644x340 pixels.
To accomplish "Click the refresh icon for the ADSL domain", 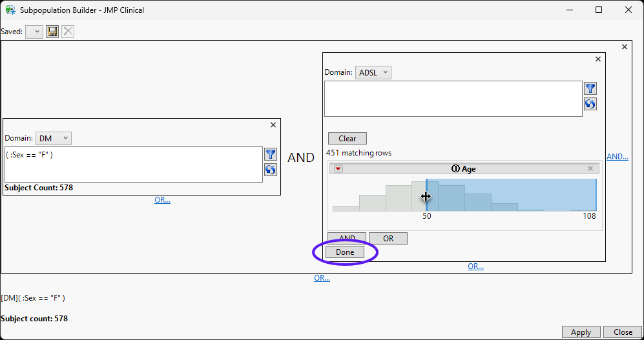I will [x=590, y=104].
